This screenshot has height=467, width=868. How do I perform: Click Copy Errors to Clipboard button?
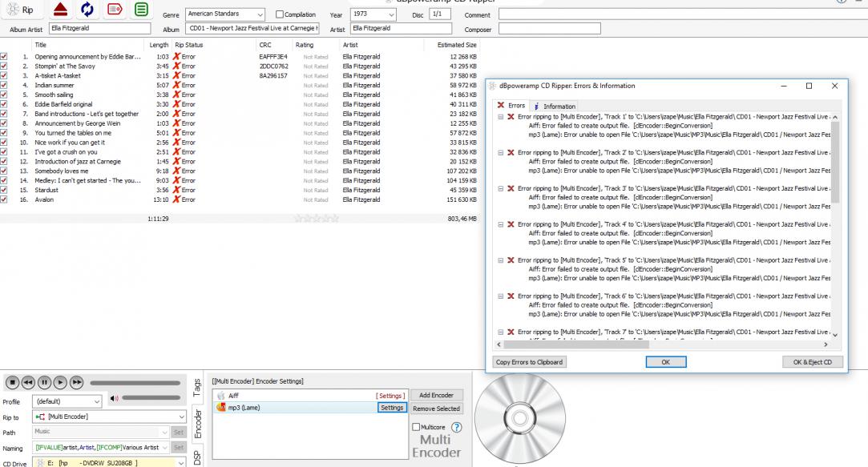pos(529,362)
